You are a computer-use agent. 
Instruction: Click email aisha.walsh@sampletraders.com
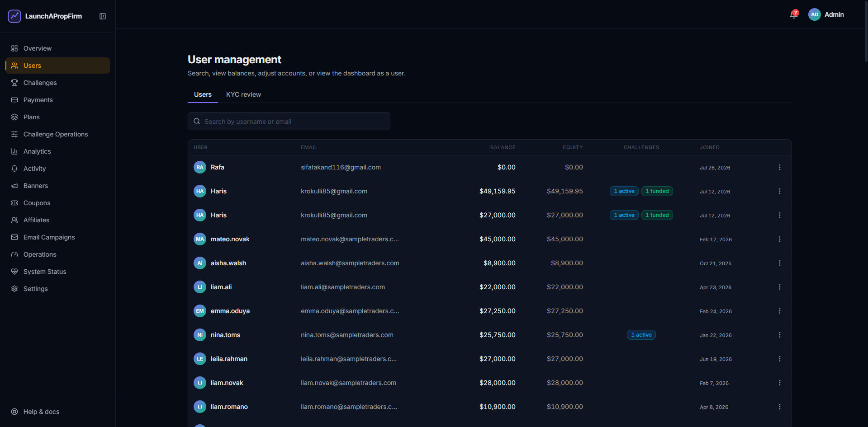pyautogui.click(x=350, y=263)
